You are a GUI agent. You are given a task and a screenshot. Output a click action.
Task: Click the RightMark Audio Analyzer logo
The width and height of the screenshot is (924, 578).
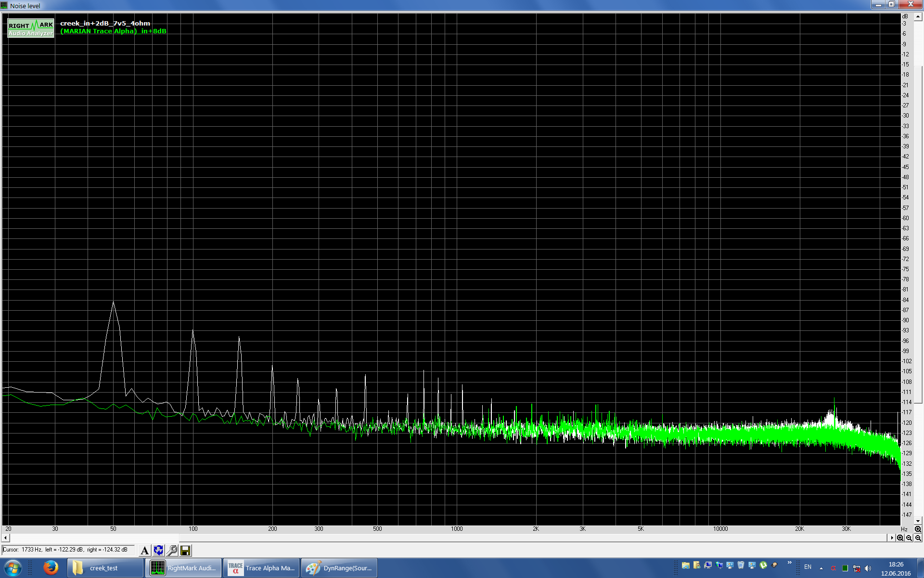click(x=31, y=28)
